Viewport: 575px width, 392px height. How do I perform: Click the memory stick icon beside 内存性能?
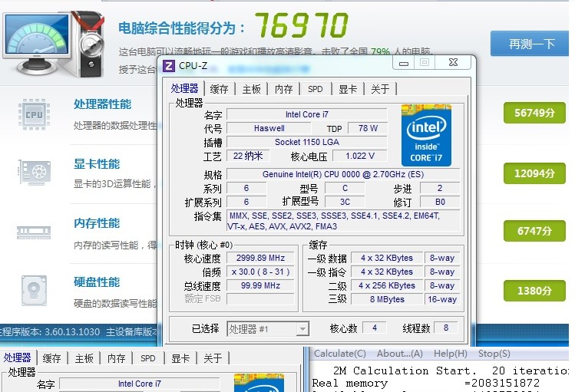point(34,232)
